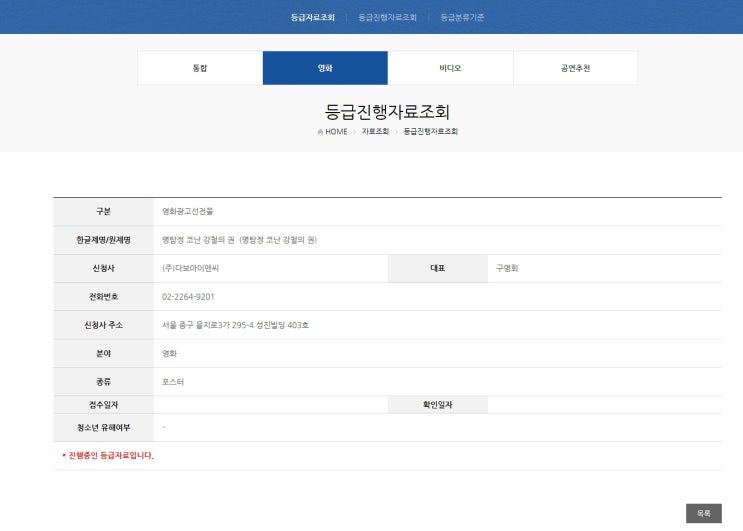Viewport: 743px width, 531px height.
Task: Go to 자료조회 breadcrumb
Action: click(375, 131)
